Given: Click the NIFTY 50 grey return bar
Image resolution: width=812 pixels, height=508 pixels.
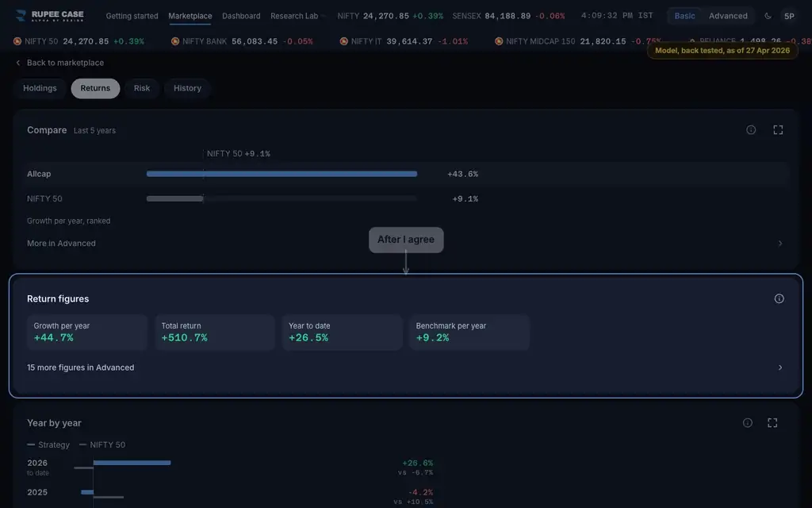Looking at the screenshot, I should click(175, 198).
